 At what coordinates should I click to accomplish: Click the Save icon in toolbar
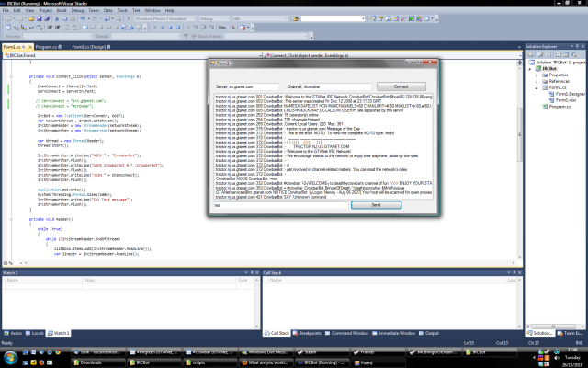39,18
